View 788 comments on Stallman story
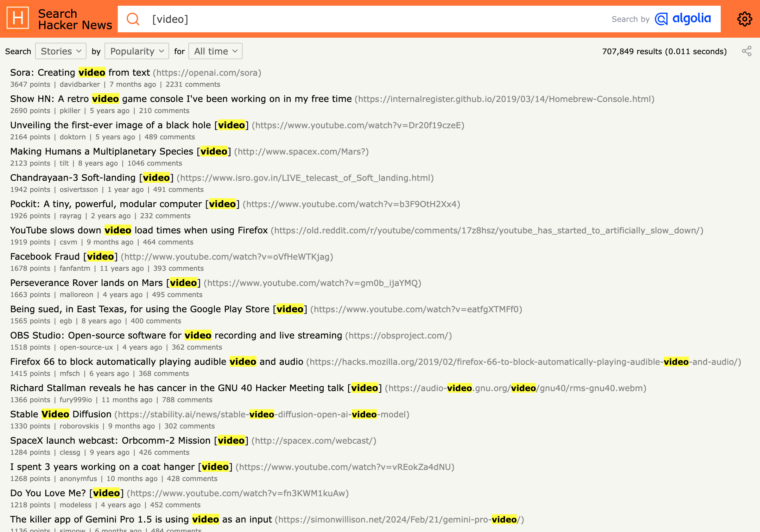 pos(187,400)
